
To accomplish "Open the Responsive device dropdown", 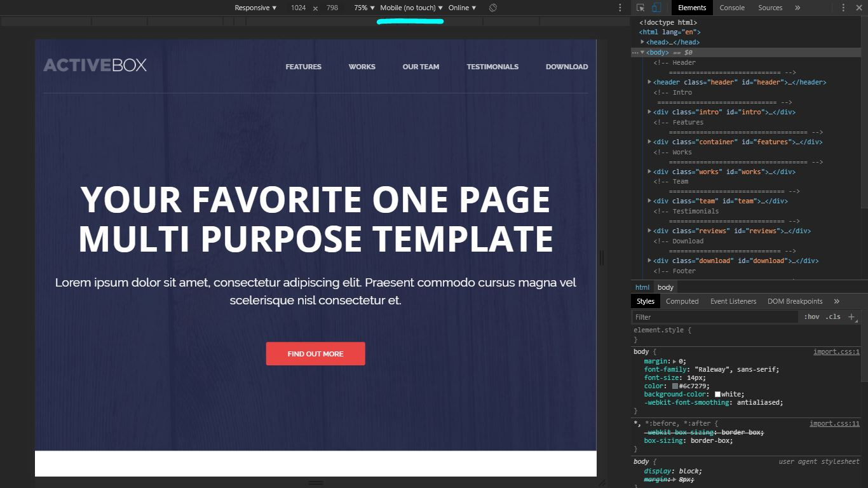I will [x=255, y=8].
